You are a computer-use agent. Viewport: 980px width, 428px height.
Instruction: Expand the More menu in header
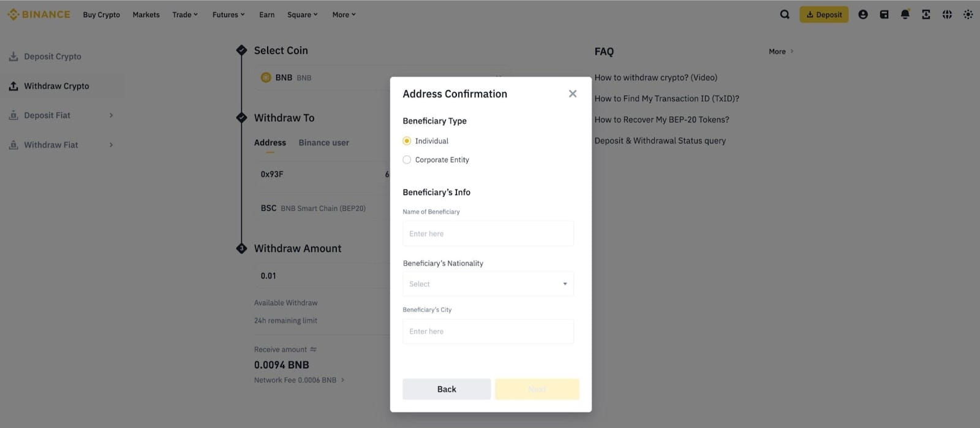tap(344, 15)
